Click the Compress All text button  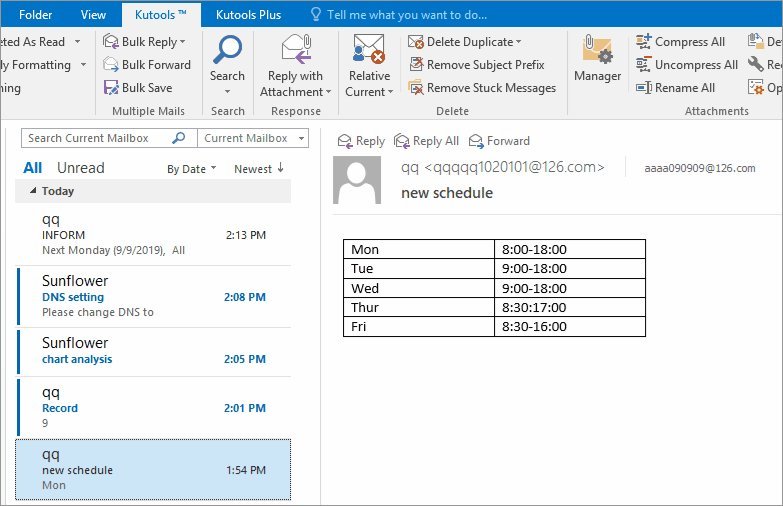(x=690, y=42)
